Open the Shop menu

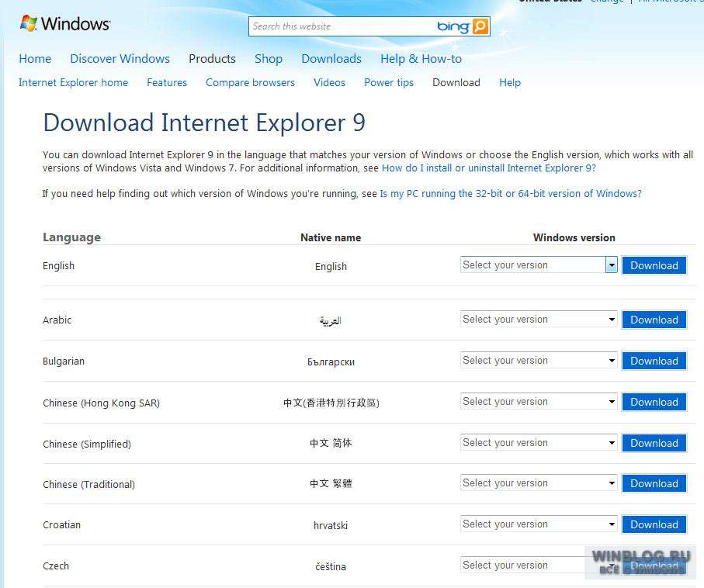click(269, 59)
